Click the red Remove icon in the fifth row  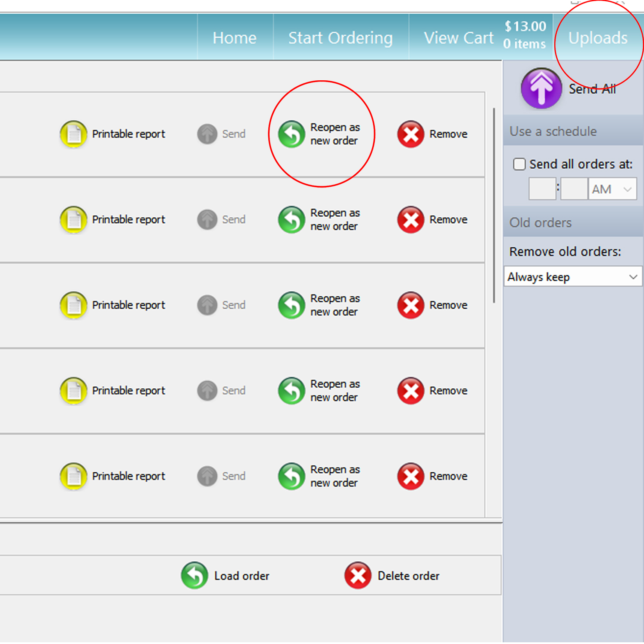pos(410,476)
